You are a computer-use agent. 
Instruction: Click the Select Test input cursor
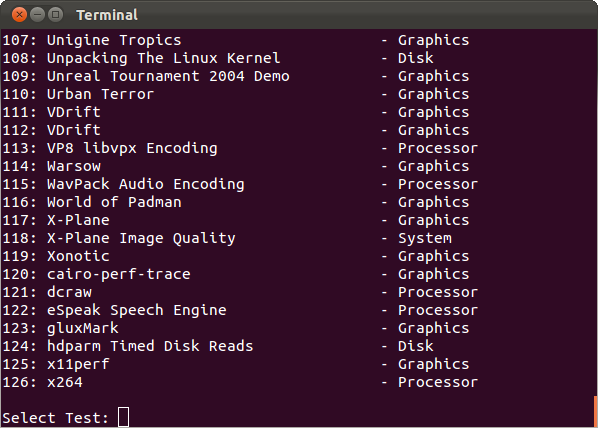point(123,417)
